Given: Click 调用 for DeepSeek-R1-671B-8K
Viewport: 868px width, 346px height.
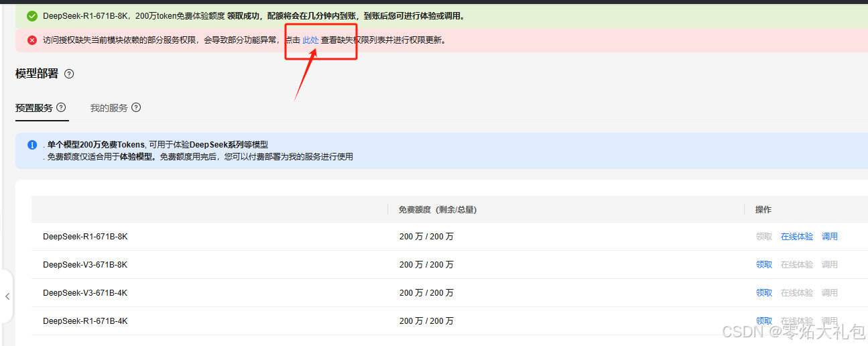Looking at the screenshot, I should pos(830,237).
